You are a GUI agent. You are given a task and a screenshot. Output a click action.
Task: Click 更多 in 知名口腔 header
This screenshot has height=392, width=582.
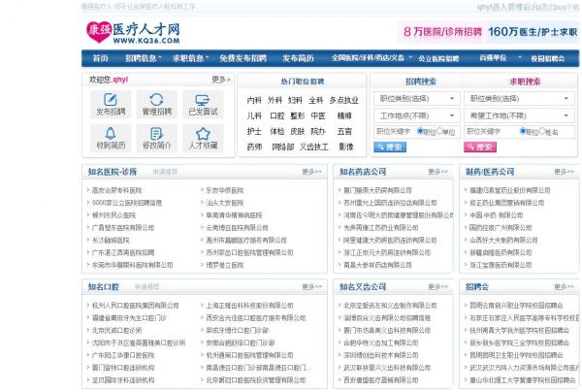tap(312, 286)
